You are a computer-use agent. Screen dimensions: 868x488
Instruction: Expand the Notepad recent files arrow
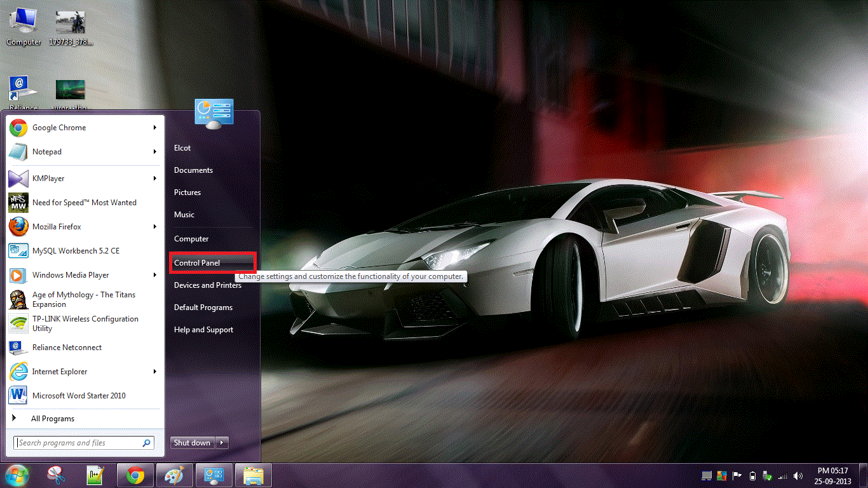click(155, 152)
